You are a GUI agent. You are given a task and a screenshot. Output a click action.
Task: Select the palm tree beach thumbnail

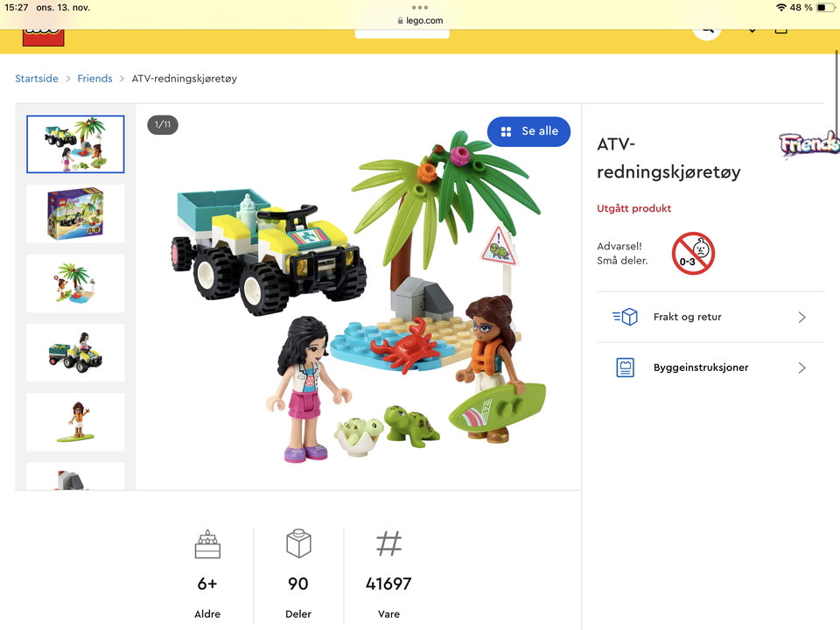click(75, 283)
